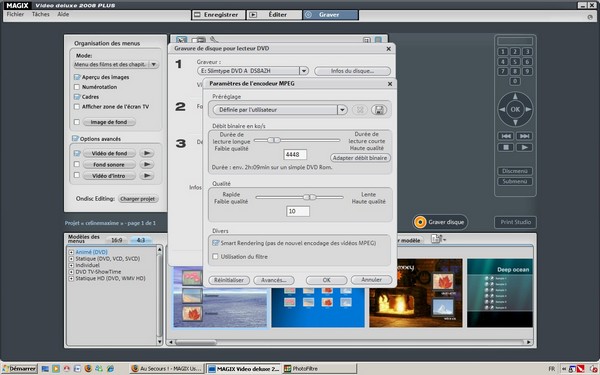
Task: Open the Mode dropdown menu
Action: [153, 64]
